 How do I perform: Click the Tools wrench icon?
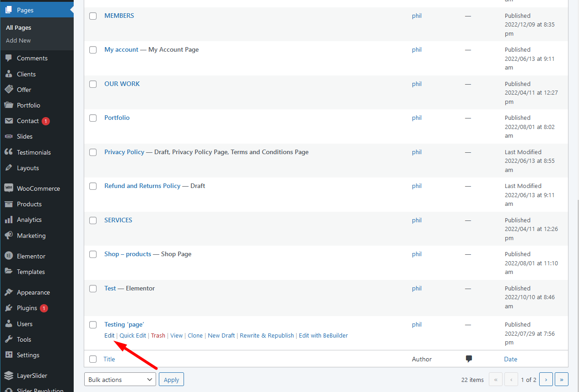click(x=9, y=339)
